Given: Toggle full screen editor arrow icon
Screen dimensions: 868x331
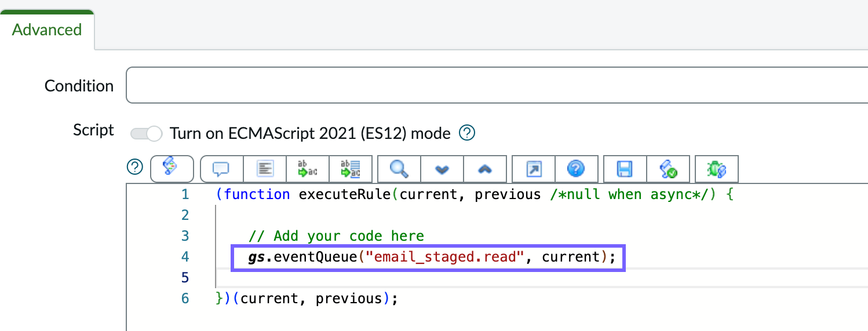Looking at the screenshot, I should (x=534, y=169).
